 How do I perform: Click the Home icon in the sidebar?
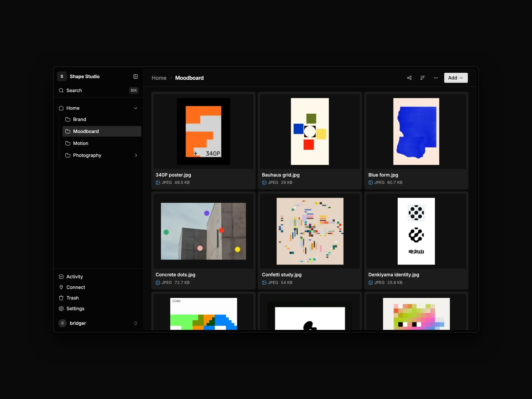pyautogui.click(x=61, y=108)
